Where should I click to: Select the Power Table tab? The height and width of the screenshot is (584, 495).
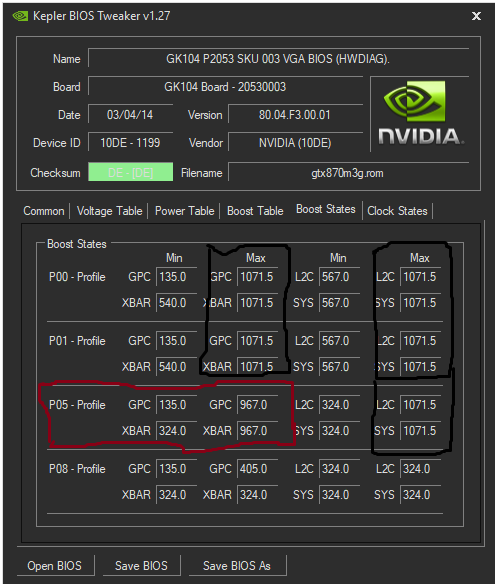(184, 211)
